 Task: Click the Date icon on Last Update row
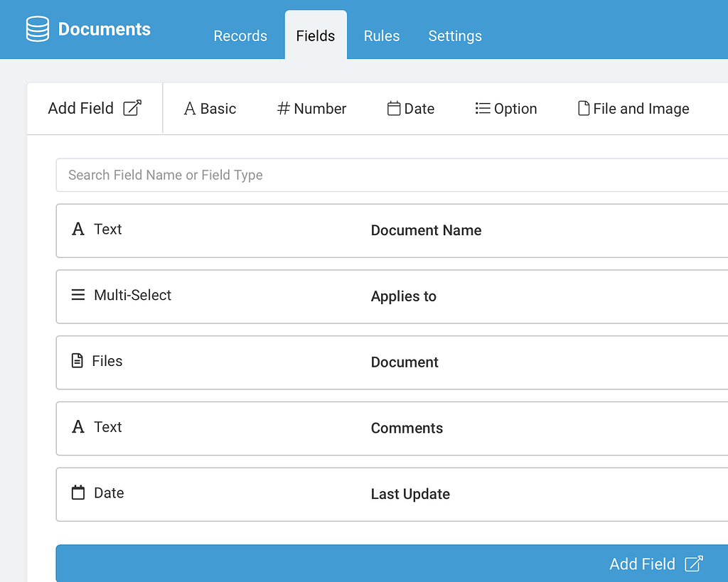click(x=78, y=492)
